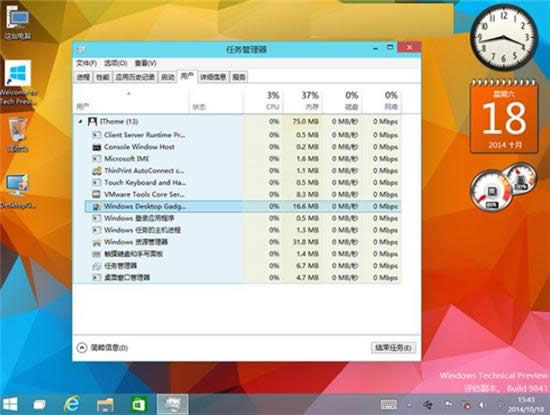Click the Console Window Host row icon
The width and height of the screenshot is (550, 415).
[x=96, y=147]
